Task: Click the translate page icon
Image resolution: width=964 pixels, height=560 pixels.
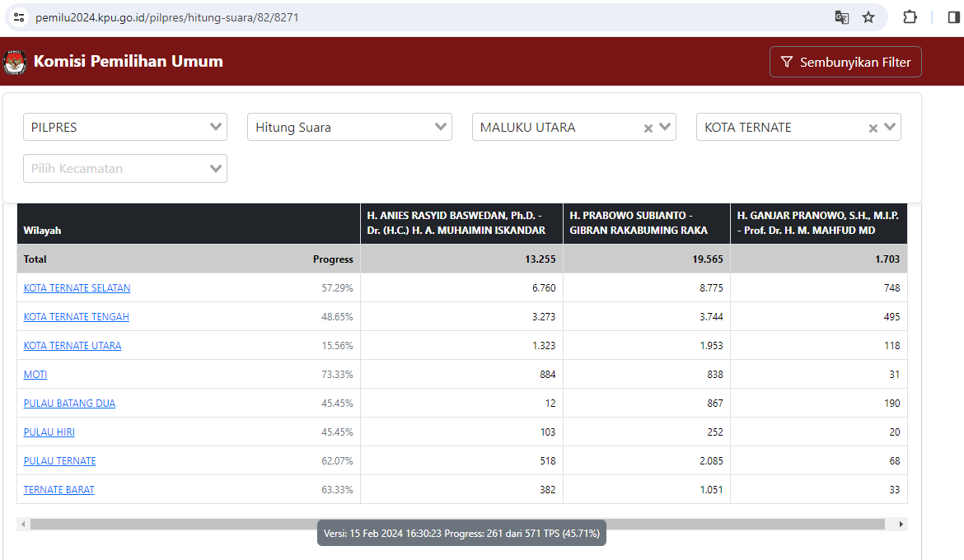Action: pyautogui.click(x=841, y=17)
